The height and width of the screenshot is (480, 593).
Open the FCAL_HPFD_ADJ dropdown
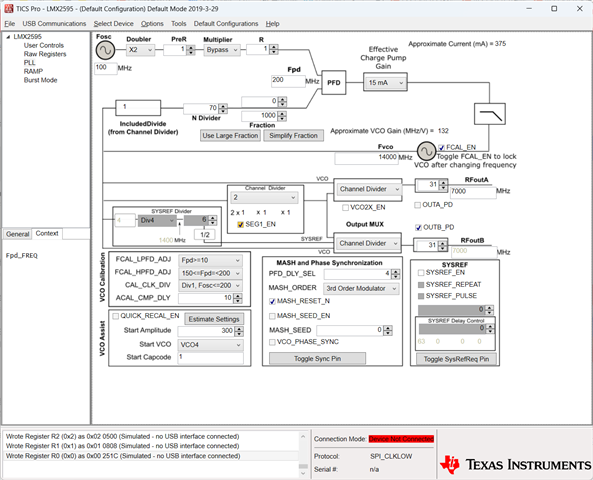tap(210, 273)
